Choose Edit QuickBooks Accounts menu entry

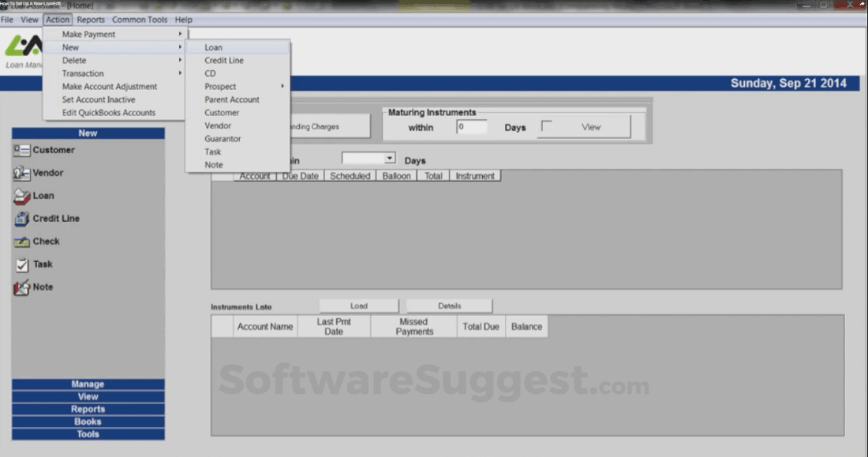click(x=114, y=112)
